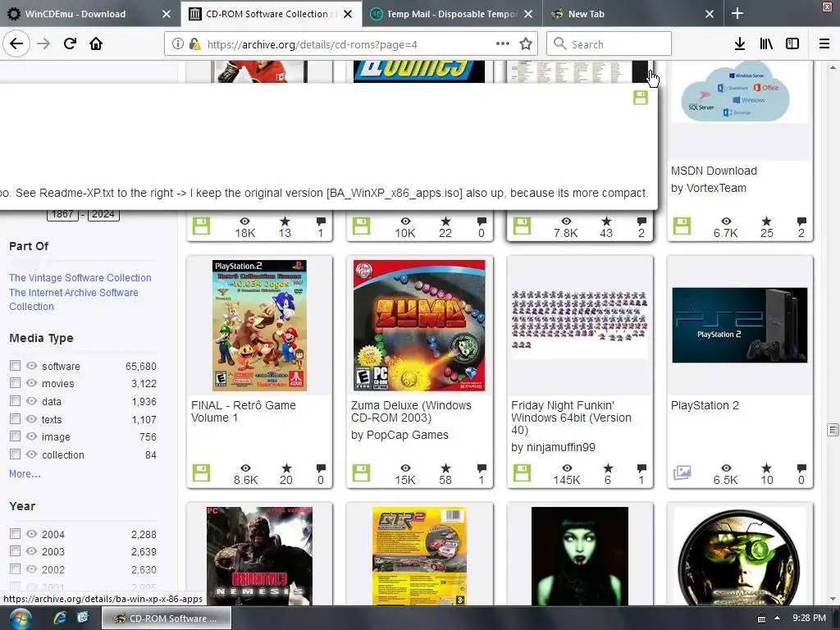Screen dimensions: 840x630
Task: Close the WinCDEmu - Download tab
Action: pos(167,14)
